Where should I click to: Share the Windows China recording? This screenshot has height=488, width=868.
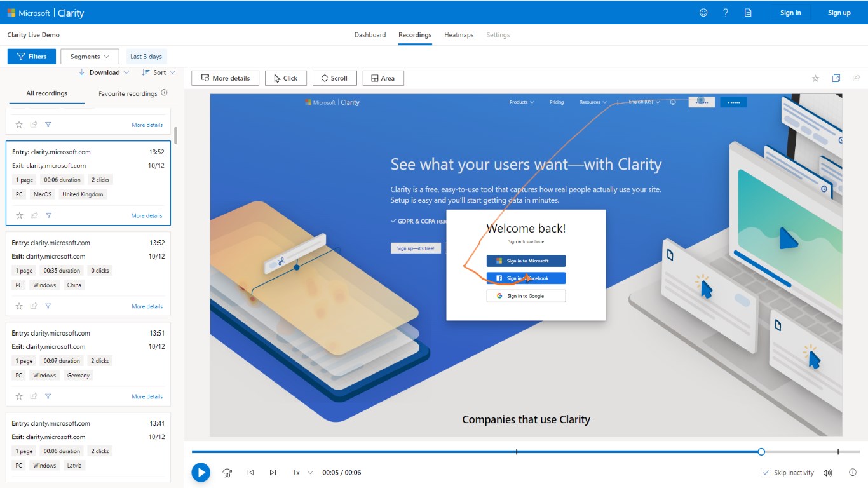tap(34, 306)
